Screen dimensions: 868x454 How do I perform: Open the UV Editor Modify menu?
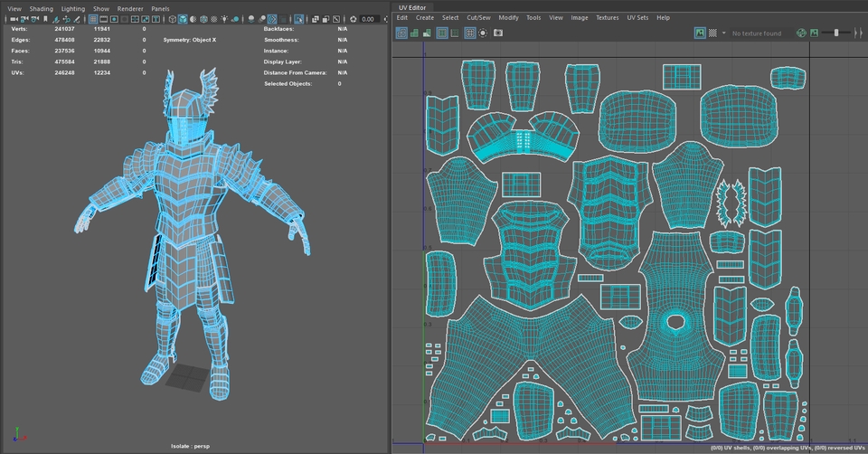pyautogui.click(x=508, y=18)
